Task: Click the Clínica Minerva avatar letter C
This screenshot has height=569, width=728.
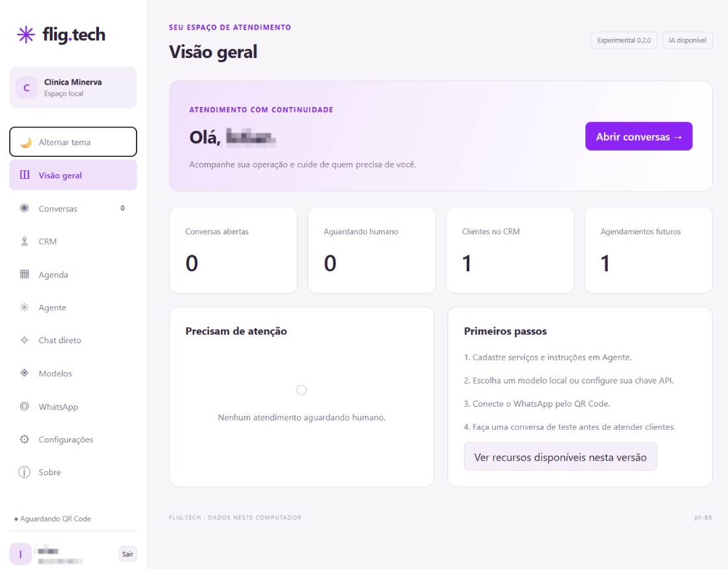Action: click(x=26, y=88)
